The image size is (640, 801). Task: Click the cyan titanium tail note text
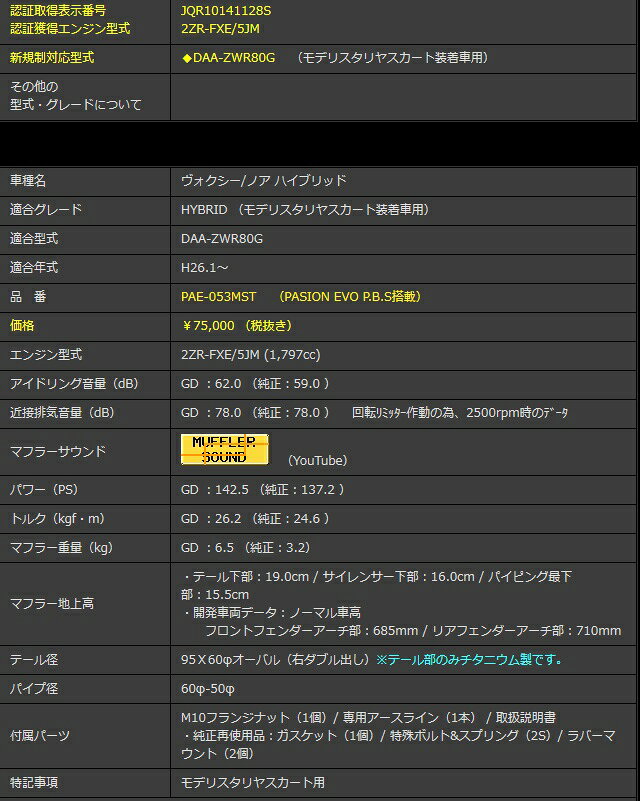point(469,659)
